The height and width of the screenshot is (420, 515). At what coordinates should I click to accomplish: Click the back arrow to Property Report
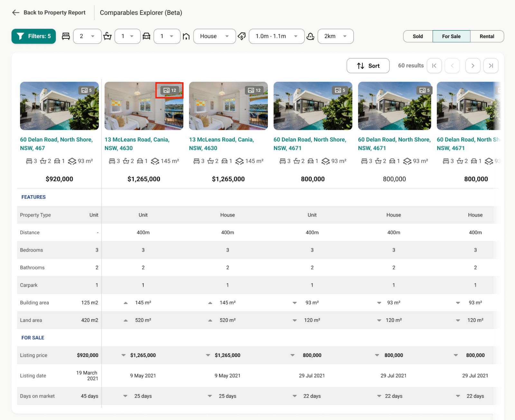[x=16, y=13]
